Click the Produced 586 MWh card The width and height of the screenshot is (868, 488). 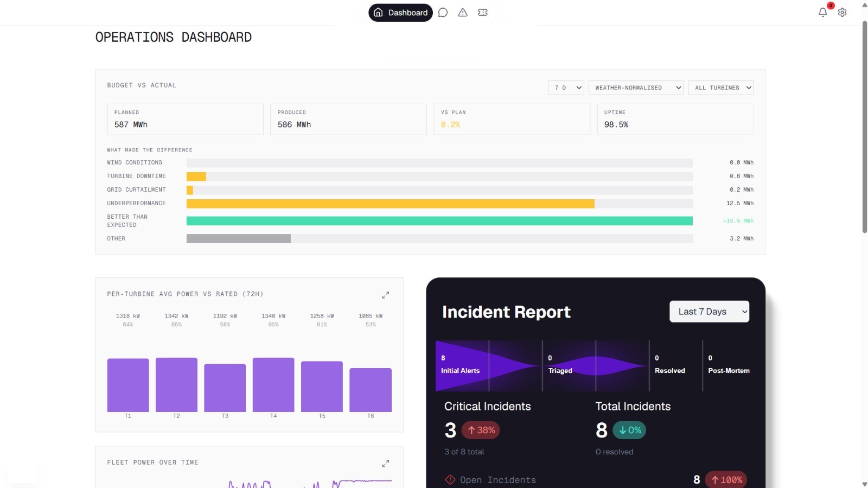click(348, 119)
